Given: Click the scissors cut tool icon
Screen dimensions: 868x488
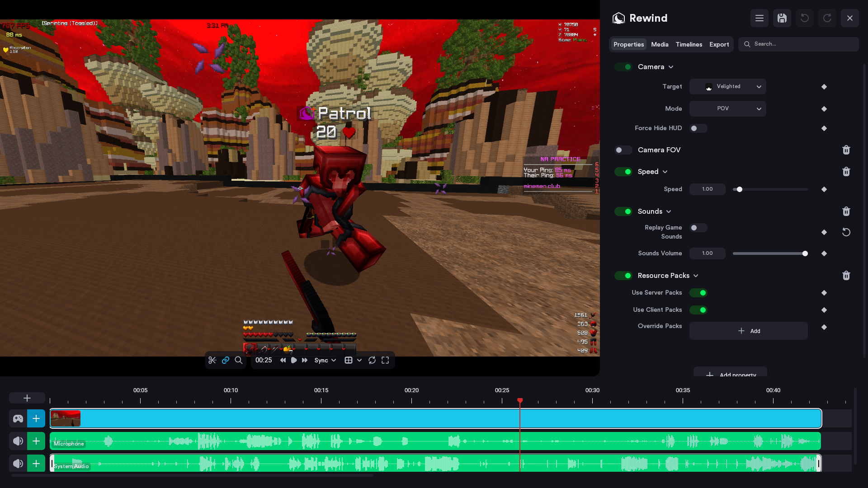Looking at the screenshot, I should point(212,360).
